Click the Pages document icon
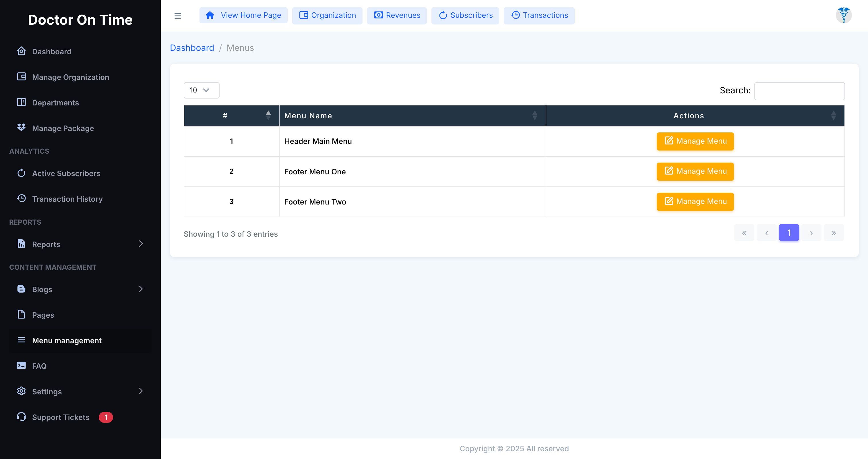The image size is (868, 459). click(x=21, y=314)
